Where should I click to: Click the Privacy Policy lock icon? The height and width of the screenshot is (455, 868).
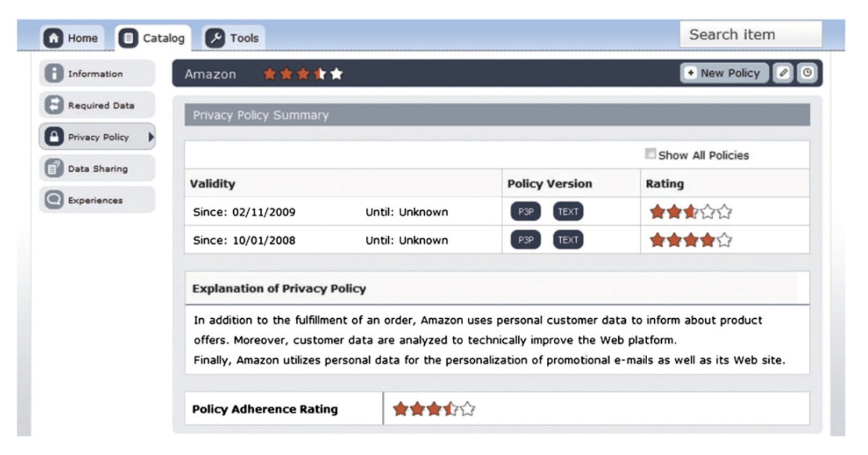click(x=54, y=136)
